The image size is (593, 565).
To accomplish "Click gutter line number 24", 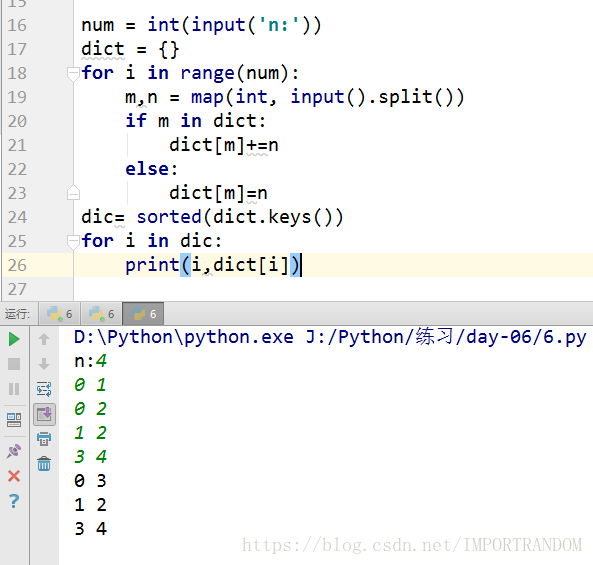I will 17,217.
